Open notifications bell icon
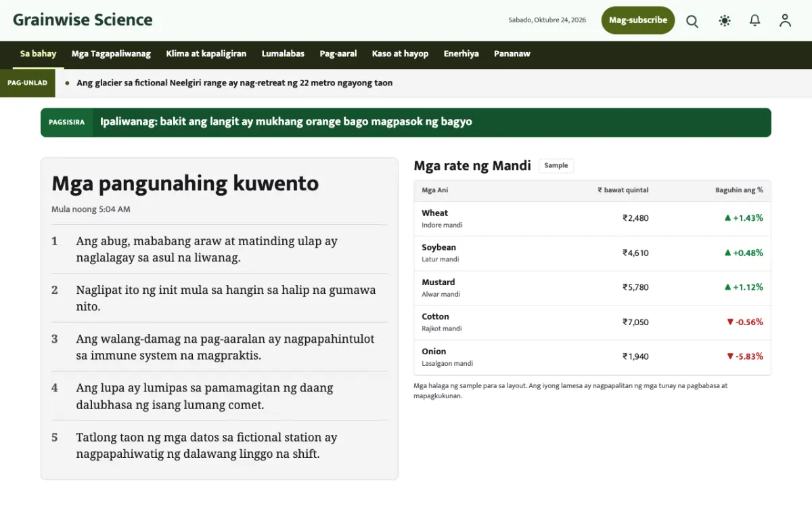812x508 pixels. pyautogui.click(x=755, y=21)
